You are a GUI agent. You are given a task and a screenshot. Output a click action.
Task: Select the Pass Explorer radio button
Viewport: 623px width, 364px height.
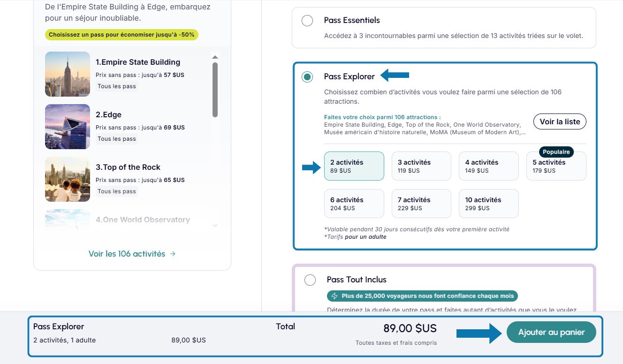coord(307,77)
